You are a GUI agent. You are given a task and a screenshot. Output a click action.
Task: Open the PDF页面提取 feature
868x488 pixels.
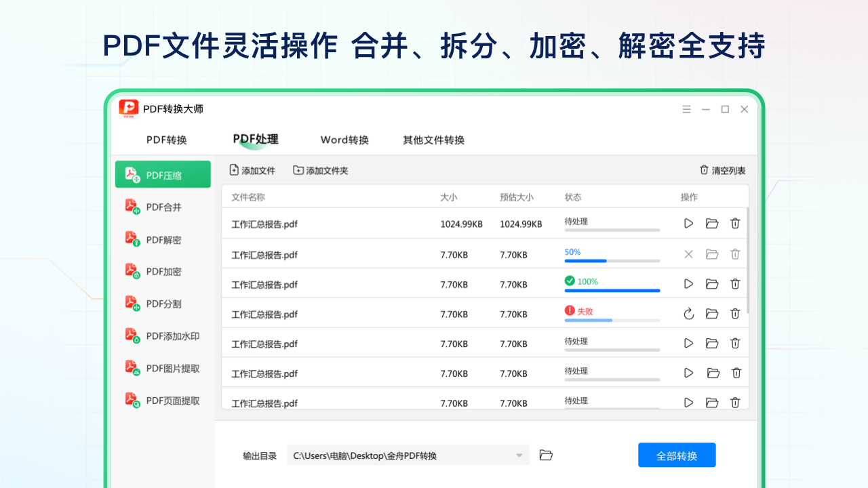[163, 400]
